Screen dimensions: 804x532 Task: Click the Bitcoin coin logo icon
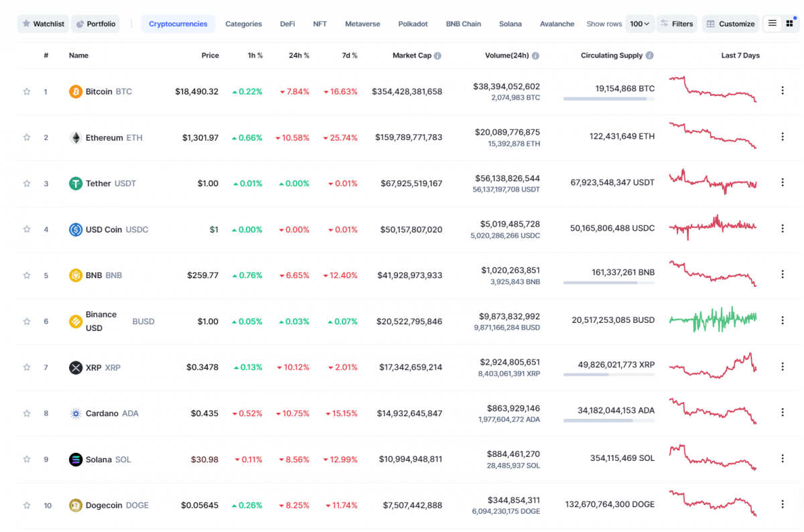(76, 92)
